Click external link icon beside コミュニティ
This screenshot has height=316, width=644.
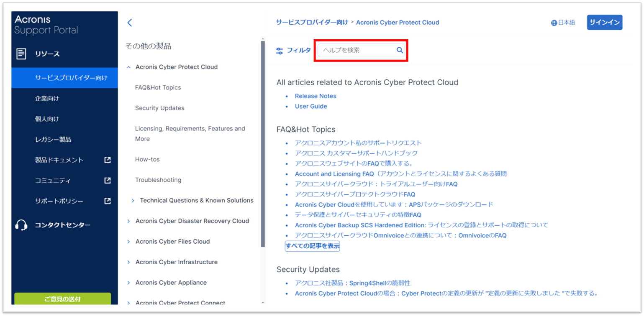tap(108, 181)
